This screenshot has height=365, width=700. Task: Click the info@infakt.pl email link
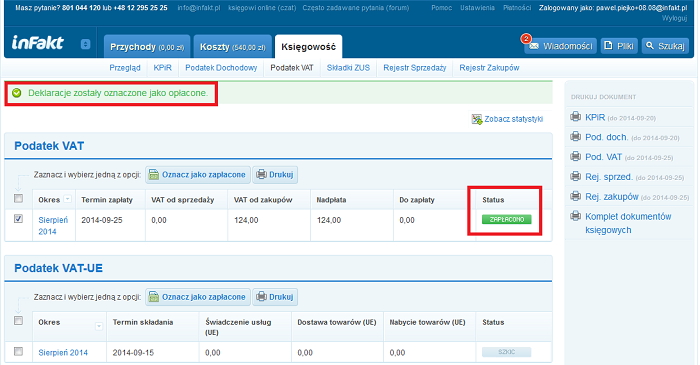point(199,8)
